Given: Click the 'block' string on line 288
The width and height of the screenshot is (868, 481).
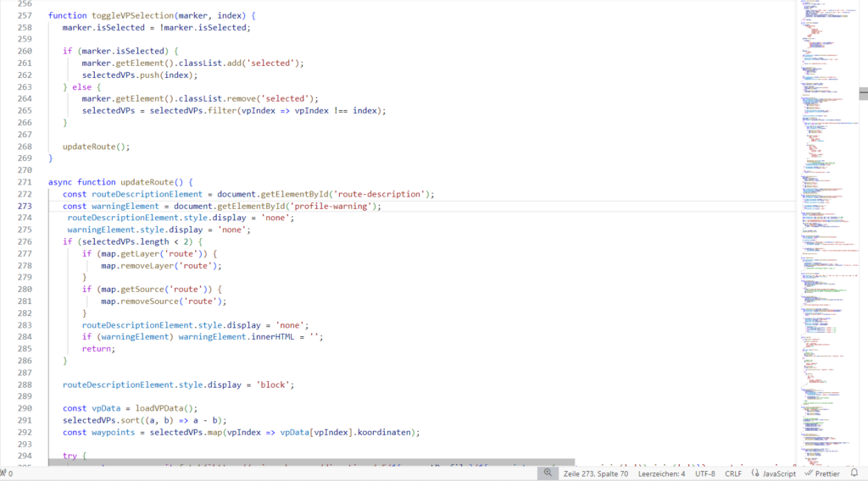Looking at the screenshot, I should click(272, 384).
